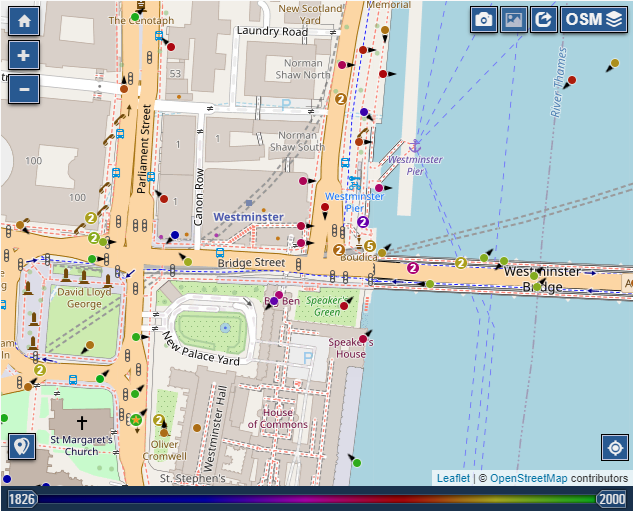Image resolution: width=633 pixels, height=511 pixels.
Task: Click the blue marker near Canon Row
Action: pyautogui.click(x=175, y=235)
